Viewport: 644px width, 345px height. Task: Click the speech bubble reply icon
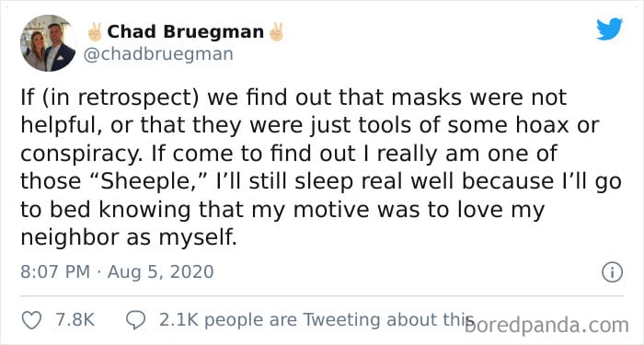[x=136, y=320]
